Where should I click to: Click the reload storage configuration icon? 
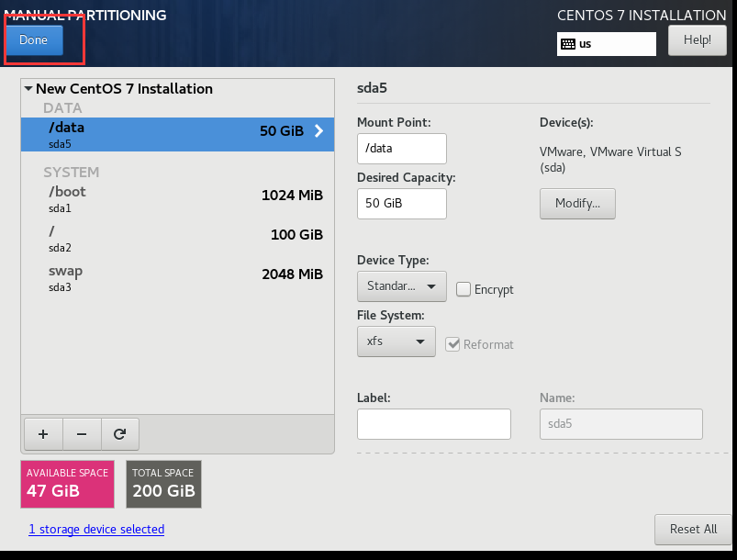120,434
